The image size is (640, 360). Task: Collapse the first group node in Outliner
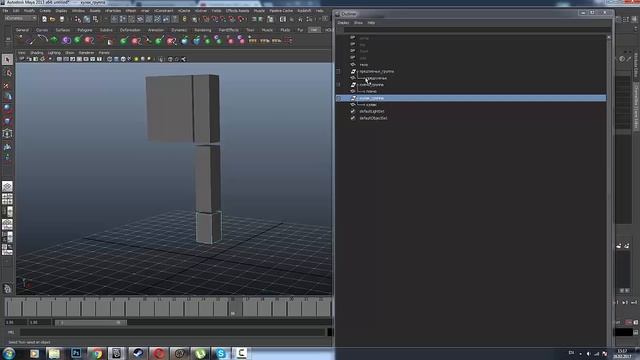point(338,71)
